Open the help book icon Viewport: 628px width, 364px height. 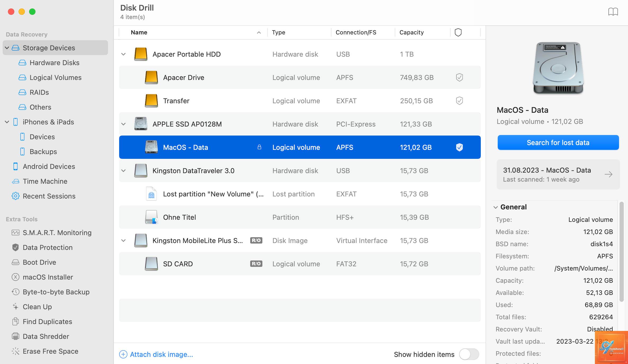click(x=613, y=12)
